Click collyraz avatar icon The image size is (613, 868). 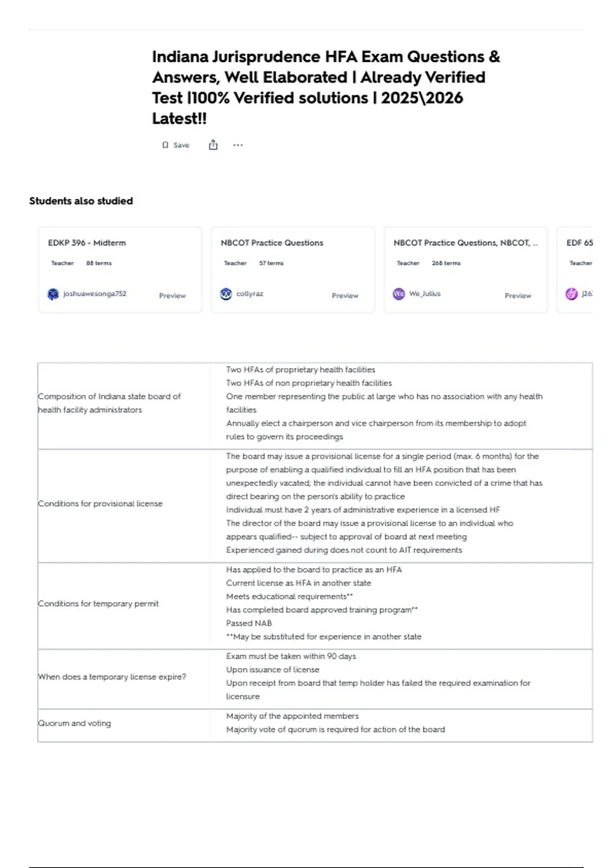click(x=226, y=294)
